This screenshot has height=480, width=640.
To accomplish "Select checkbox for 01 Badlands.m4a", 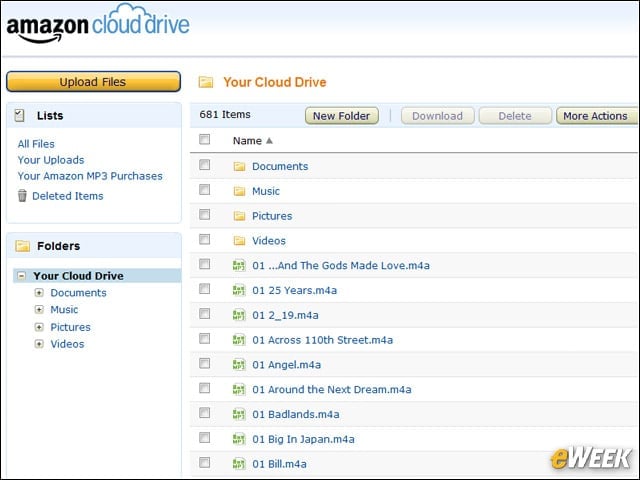I will click(x=204, y=413).
